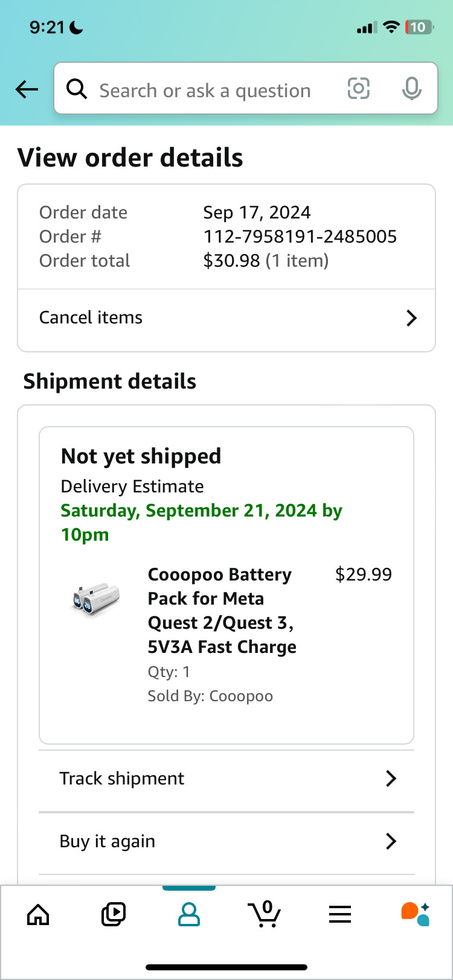Open the shopping cart icon
Image resolution: width=453 pixels, height=980 pixels.
[x=265, y=914]
